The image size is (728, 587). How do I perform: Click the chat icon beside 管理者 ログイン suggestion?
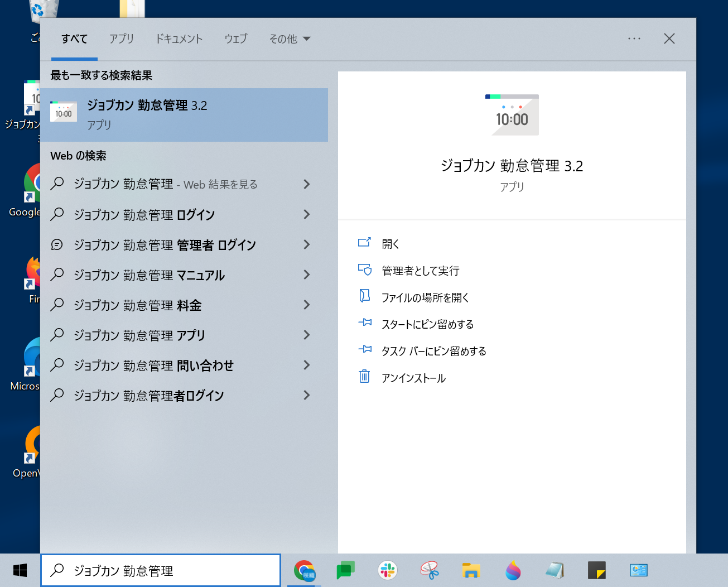point(57,244)
